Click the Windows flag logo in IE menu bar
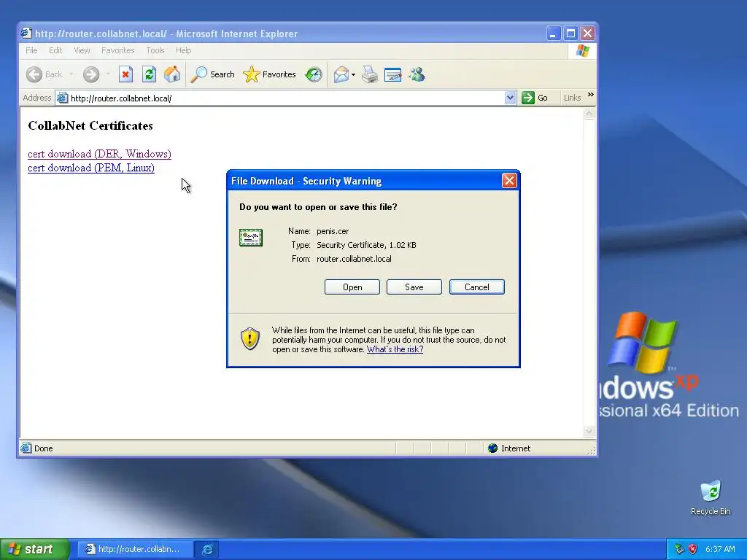Viewport: 747px width, 560px height. [582, 51]
